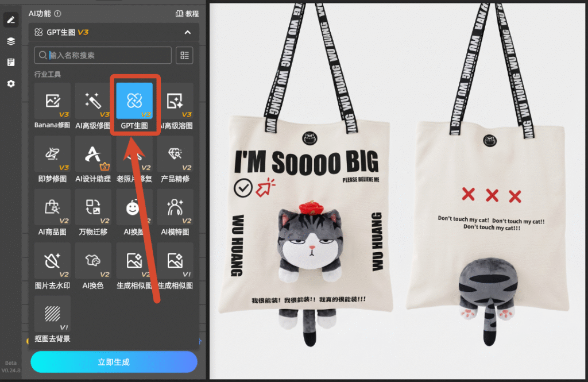
Task: Choose the 产品精修 tool
Action: 175,160
